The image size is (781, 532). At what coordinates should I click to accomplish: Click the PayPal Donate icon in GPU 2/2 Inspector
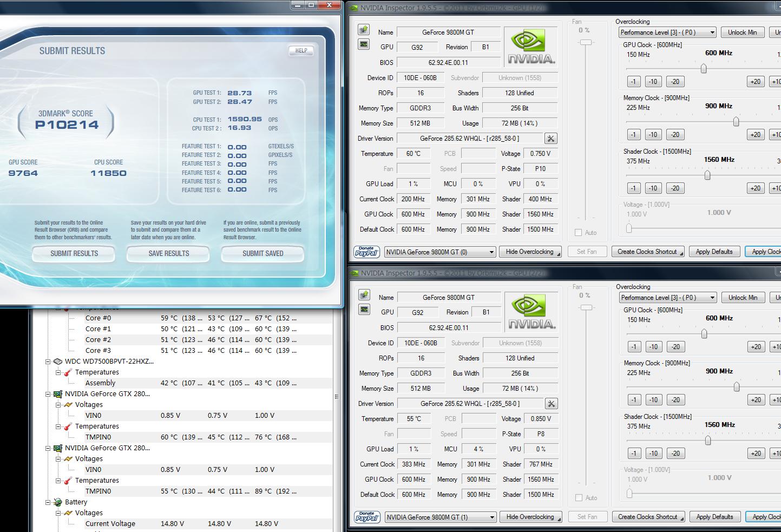click(x=367, y=517)
